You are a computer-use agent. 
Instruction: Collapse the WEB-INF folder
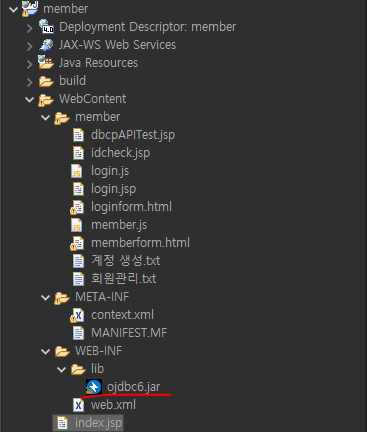(x=46, y=351)
